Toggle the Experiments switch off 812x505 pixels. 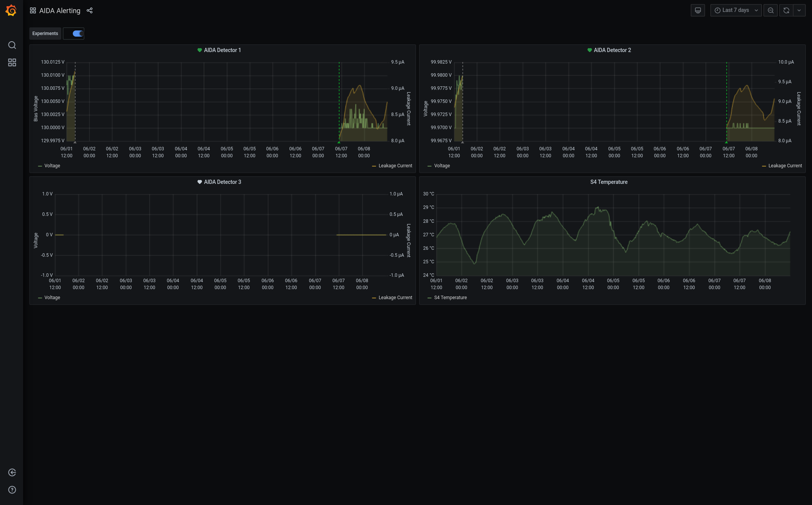78,34
